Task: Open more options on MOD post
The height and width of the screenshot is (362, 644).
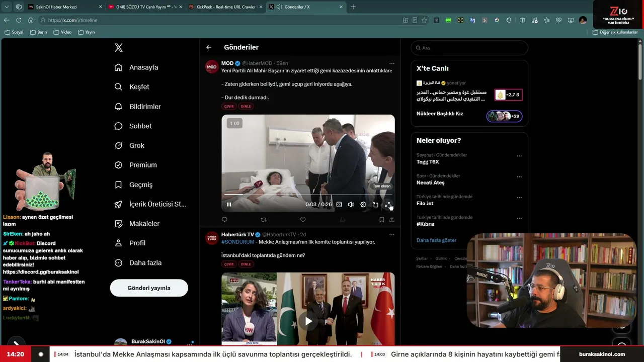Action: [392, 63]
